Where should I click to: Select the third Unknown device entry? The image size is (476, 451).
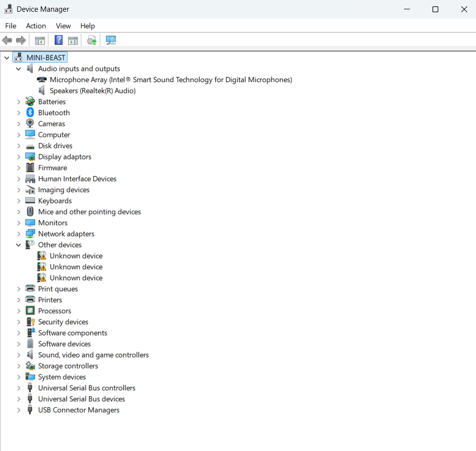76,278
